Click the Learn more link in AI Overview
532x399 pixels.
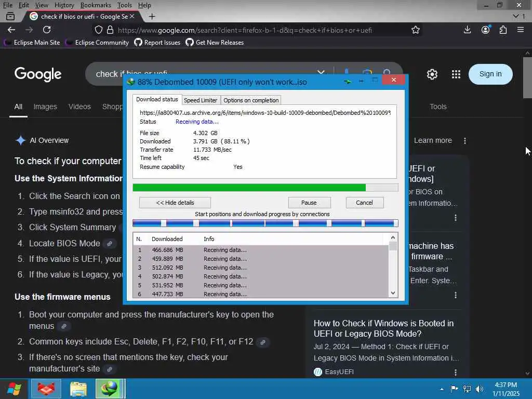(x=433, y=140)
